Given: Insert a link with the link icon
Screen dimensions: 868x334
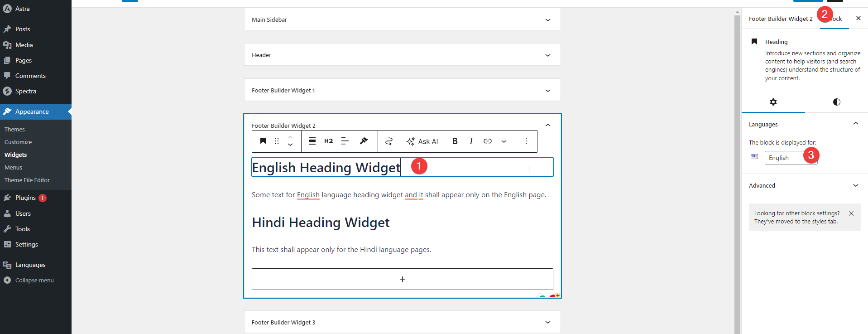Looking at the screenshot, I should (488, 141).
